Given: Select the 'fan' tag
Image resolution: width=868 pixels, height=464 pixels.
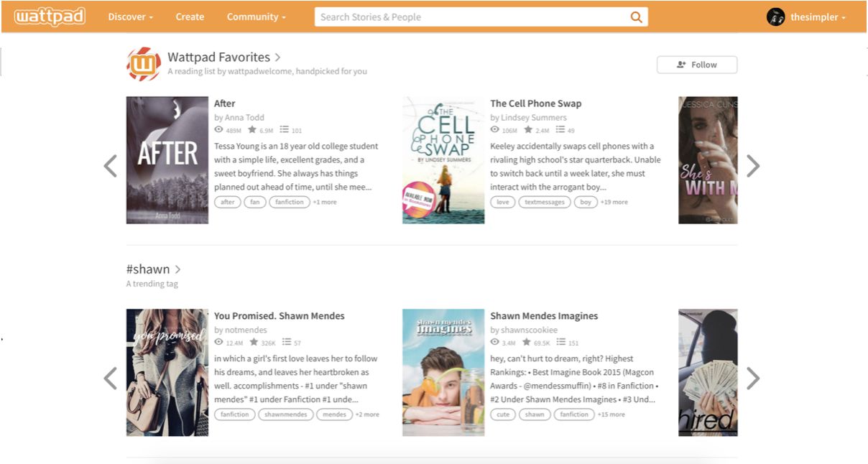Looking at the screenshot, I should tap(255, 202).
